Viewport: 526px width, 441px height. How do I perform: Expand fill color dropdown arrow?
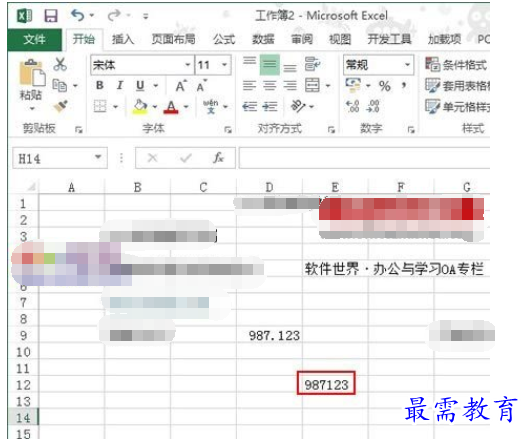[155, 107]
